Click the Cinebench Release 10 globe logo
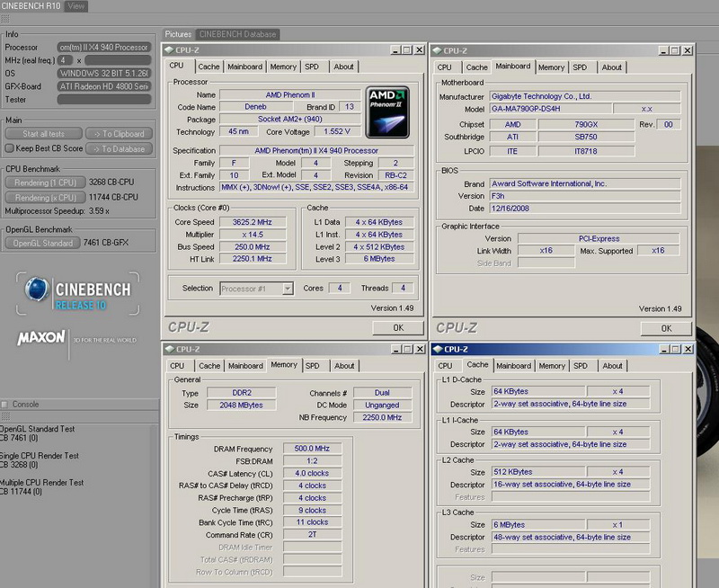Screen dimensions: 719x588 pyautogui.click(x=39, y=290)
